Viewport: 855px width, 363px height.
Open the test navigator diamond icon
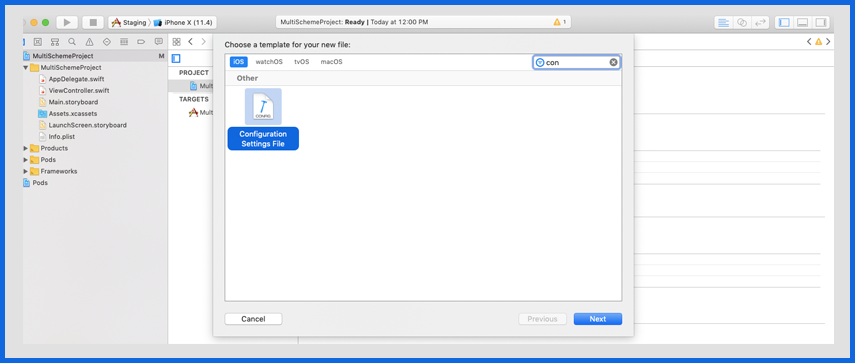(107, 41)
